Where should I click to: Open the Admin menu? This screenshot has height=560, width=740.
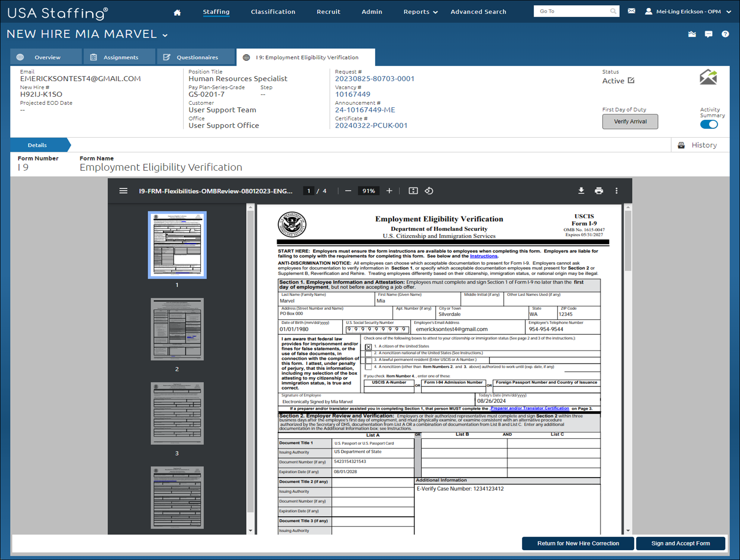pyautogui.click(x=372, y=12)
